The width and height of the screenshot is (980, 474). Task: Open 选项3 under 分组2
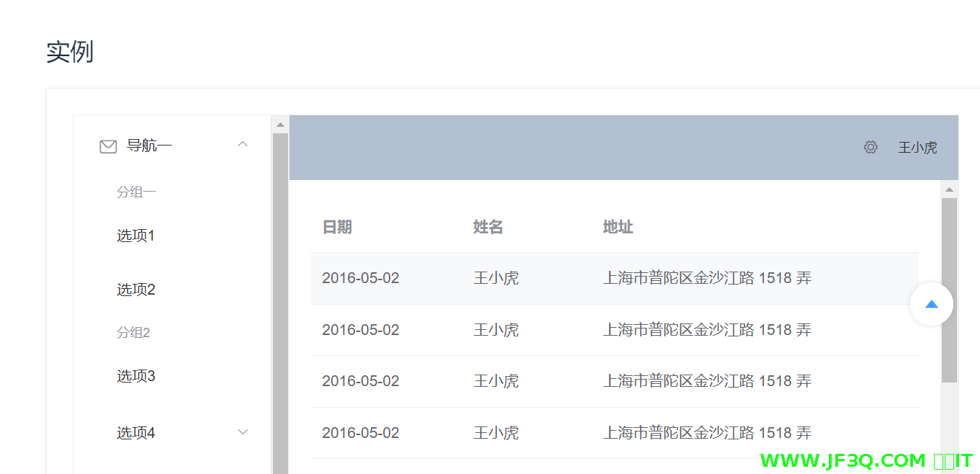pyautogui.click(x=136, y=376)
